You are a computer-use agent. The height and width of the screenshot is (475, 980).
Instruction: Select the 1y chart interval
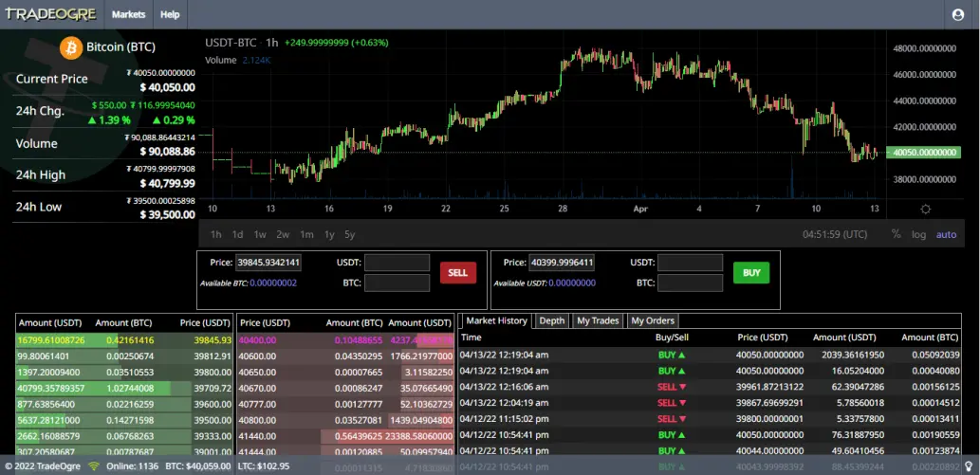(329, 234)
